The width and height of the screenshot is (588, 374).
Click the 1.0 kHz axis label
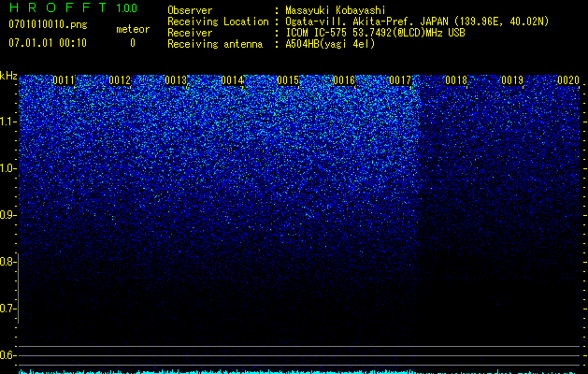point(7,168)
